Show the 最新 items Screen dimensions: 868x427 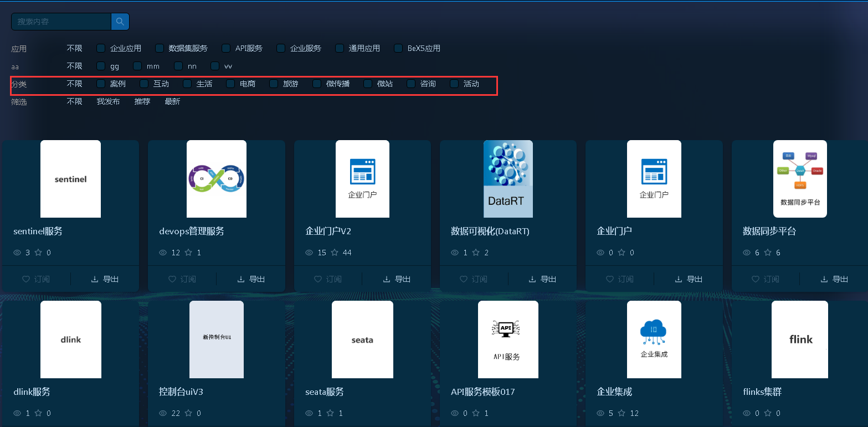172,101
